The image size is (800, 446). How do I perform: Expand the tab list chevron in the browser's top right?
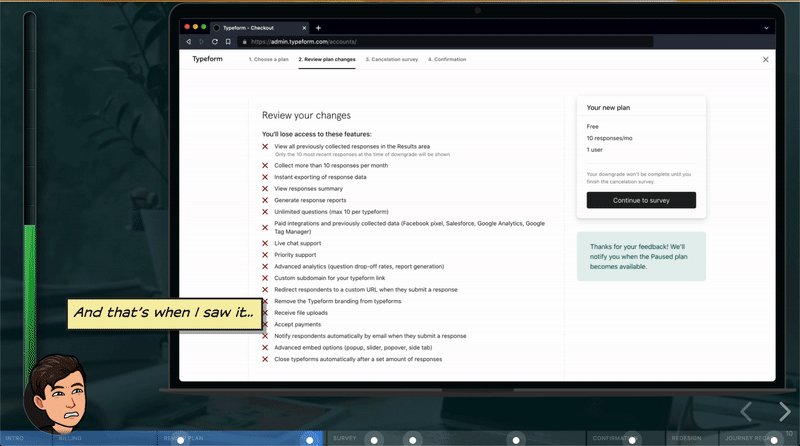(x=766, y=28)
